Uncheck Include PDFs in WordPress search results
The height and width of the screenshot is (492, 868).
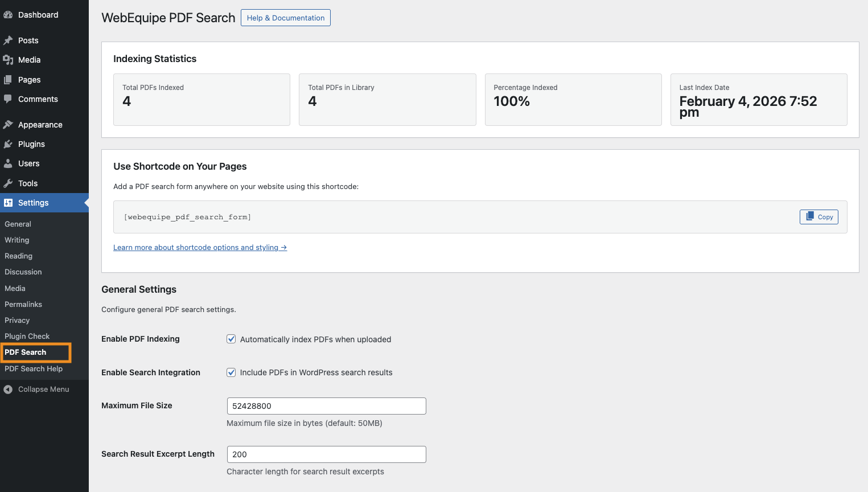tap(231, 372)
